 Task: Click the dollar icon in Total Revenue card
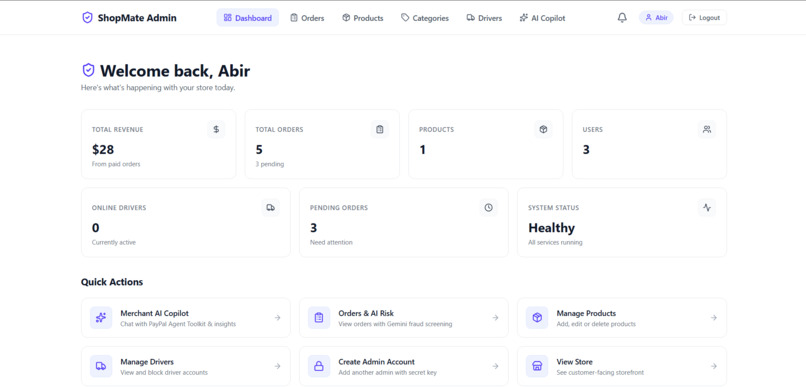[216, 130]
